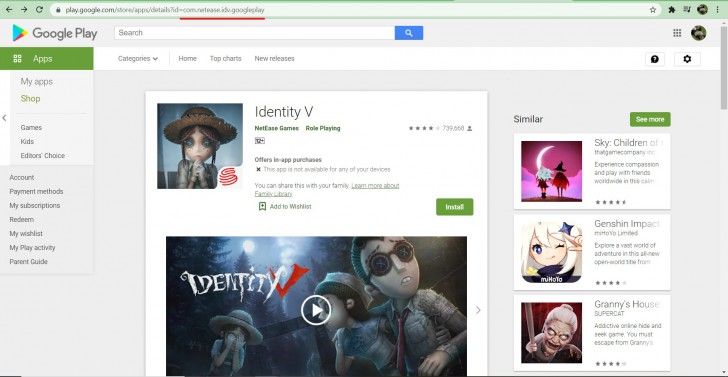This screenshot has width=728, height=377.
Task: Open the browser extensions puzzle icon
Action: (x=671, y=9)
